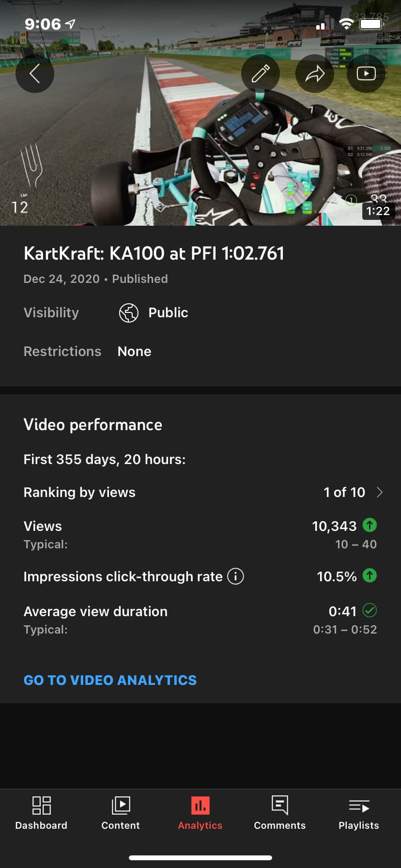The image size is (401, 868).
Task: Tap the Restrictions None row
Action: 200,352
